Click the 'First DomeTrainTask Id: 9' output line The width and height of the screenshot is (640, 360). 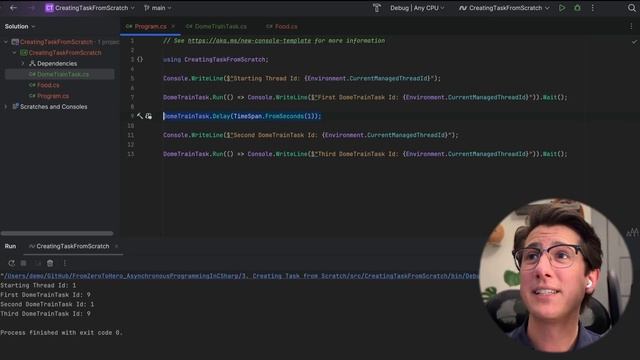click(x=45, y=295)
